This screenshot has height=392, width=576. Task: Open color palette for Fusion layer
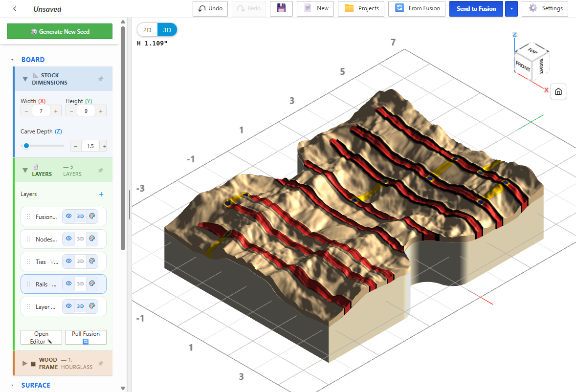point(92,216)
